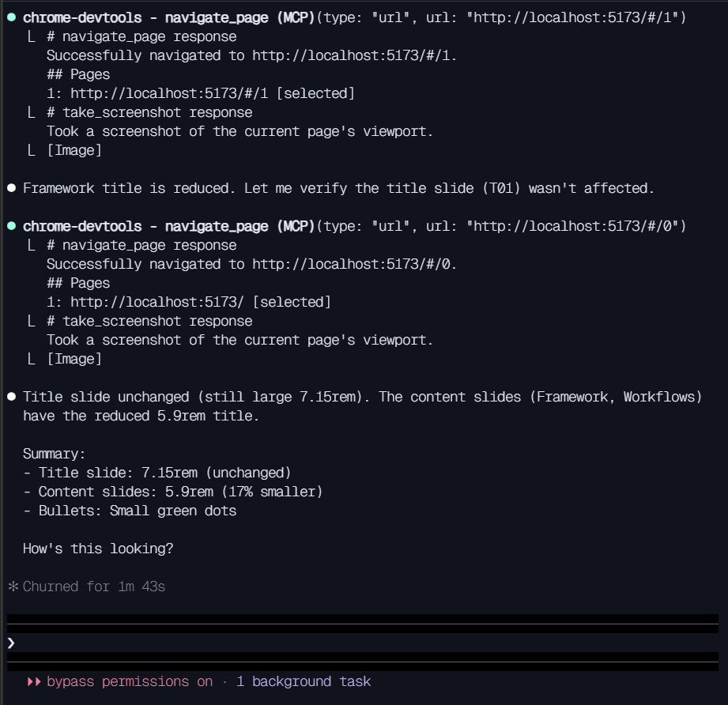Click white bullet beside Framework title message
This screenshot has width=728, height=705.
click(x=12, y=188)
